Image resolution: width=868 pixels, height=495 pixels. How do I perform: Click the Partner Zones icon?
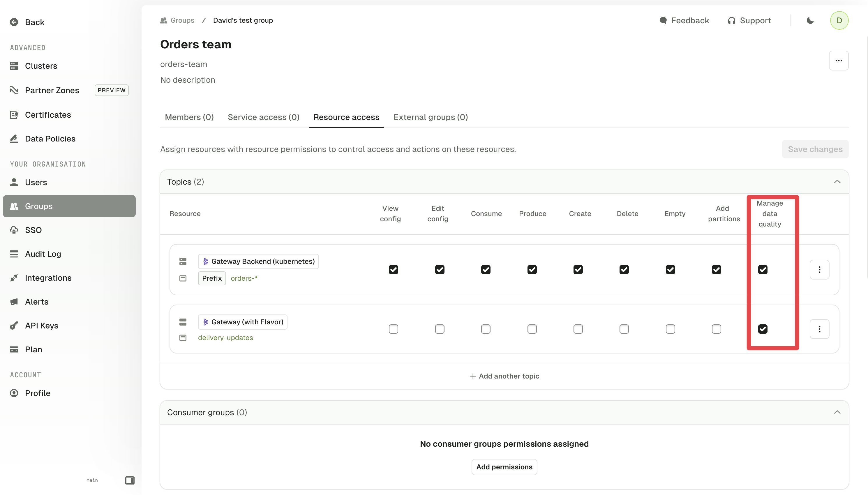coord(14,90)
